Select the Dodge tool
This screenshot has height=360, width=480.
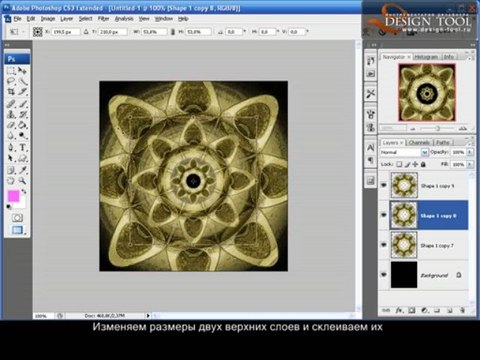pos(22,135)
